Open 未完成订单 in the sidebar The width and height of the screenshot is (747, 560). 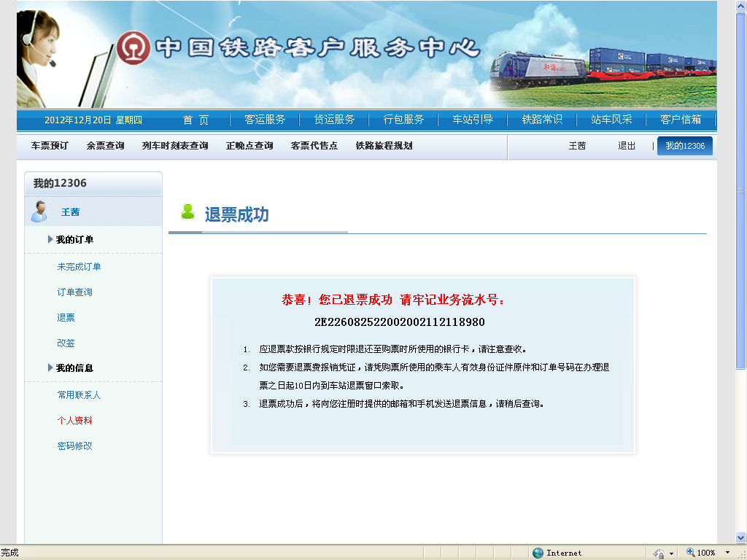point(79,267)
